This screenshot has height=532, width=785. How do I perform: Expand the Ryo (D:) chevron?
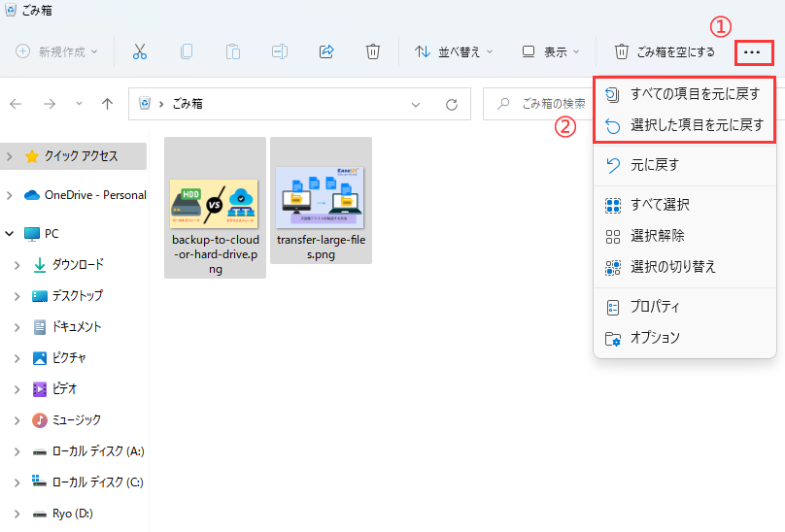pyautogui.click(x=17, y=514)
